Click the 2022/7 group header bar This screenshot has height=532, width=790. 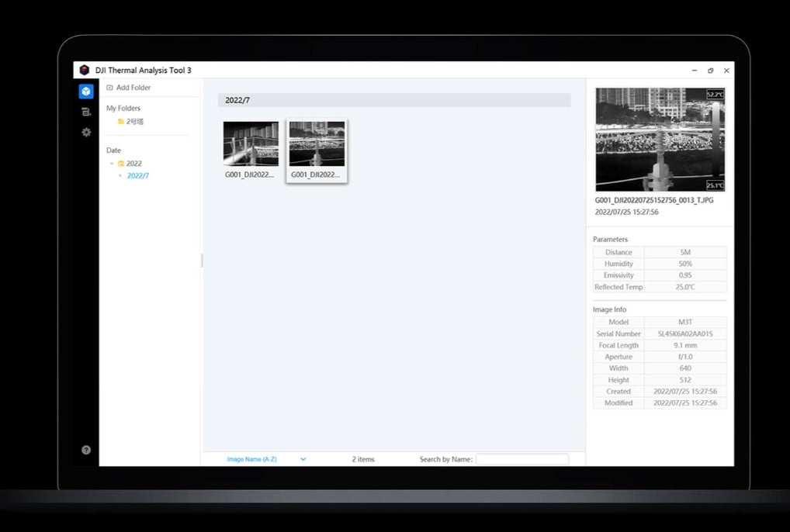(394, 100)
